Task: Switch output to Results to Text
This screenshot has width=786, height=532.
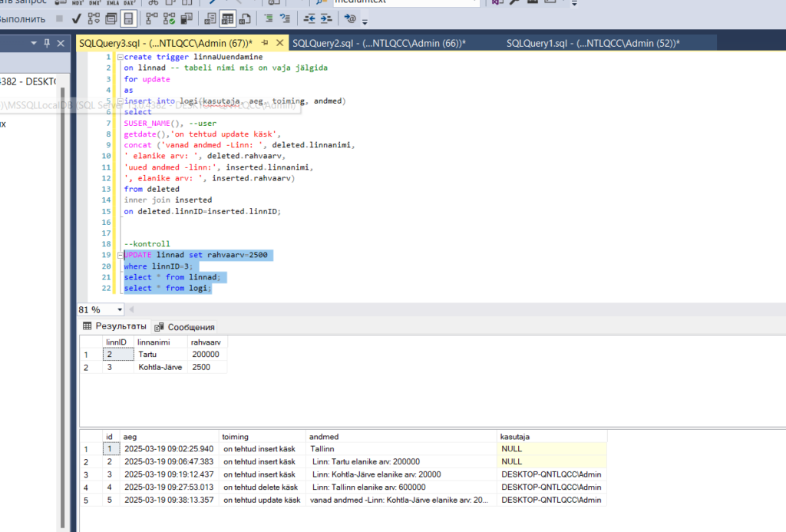Action: pos(210,19)
